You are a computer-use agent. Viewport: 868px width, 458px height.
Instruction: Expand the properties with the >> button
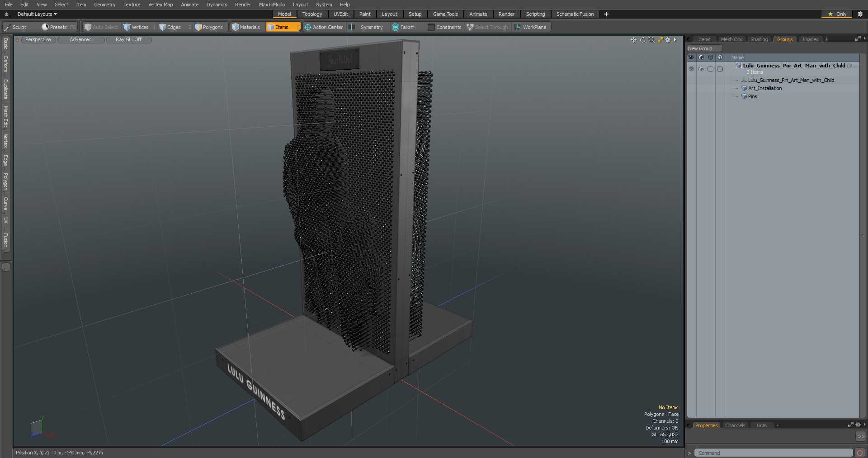[x=861, y=437]
